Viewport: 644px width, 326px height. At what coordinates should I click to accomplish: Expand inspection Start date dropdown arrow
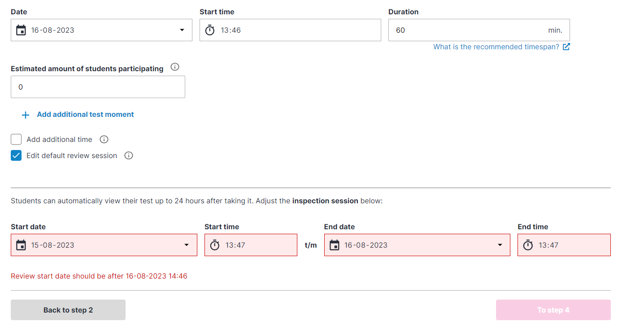pos(187,245)
